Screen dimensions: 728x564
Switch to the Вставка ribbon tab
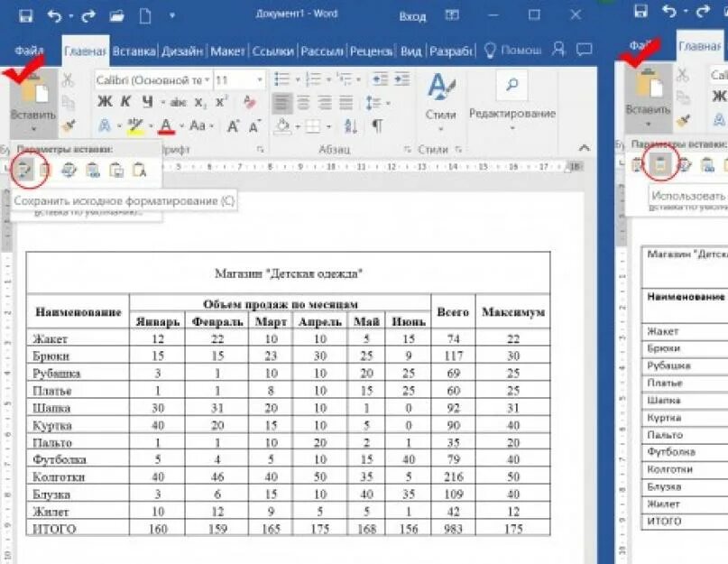(x=134, y=51)
